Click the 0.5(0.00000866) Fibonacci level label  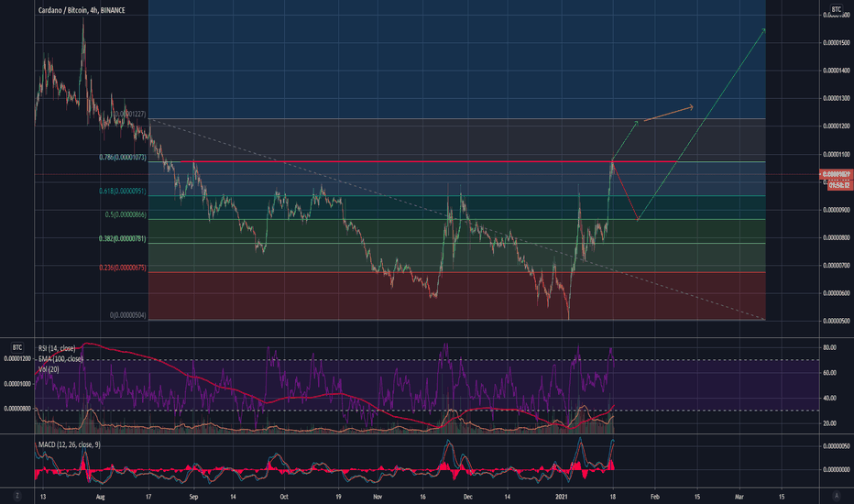[126, 214]
